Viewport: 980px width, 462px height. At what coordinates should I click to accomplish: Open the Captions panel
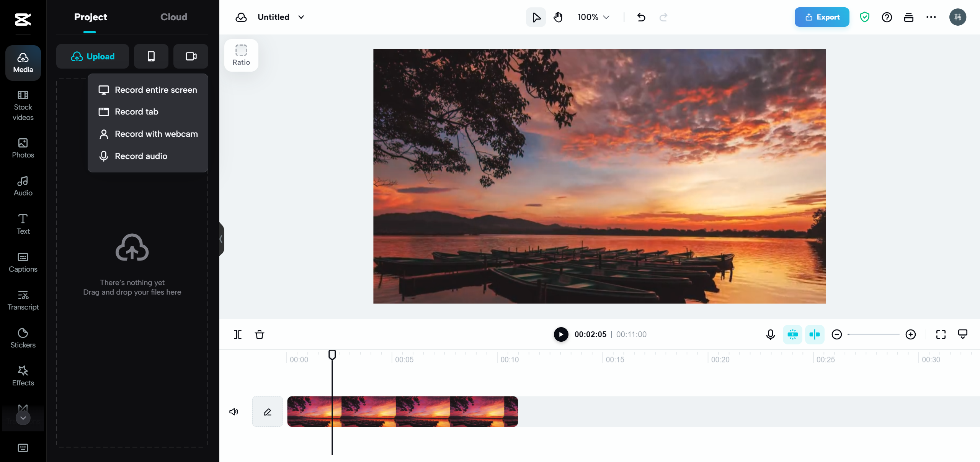(x=23, y=262)
